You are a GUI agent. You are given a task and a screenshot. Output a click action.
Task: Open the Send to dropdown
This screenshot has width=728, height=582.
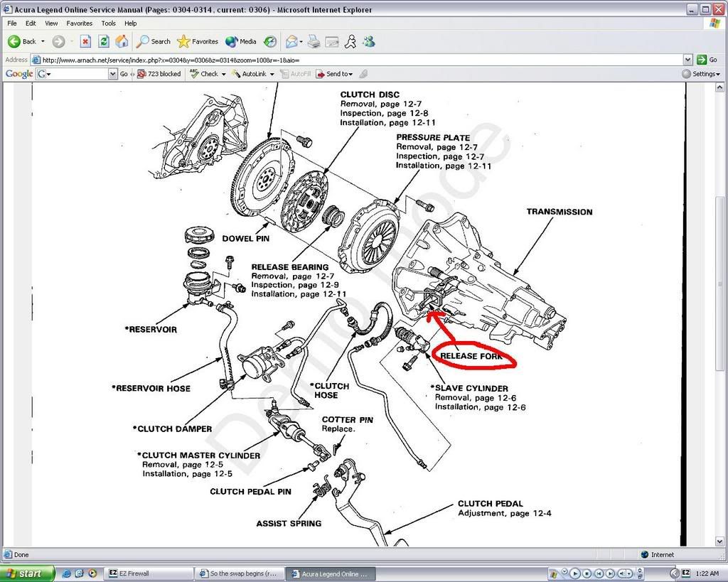tap(334, 74)
